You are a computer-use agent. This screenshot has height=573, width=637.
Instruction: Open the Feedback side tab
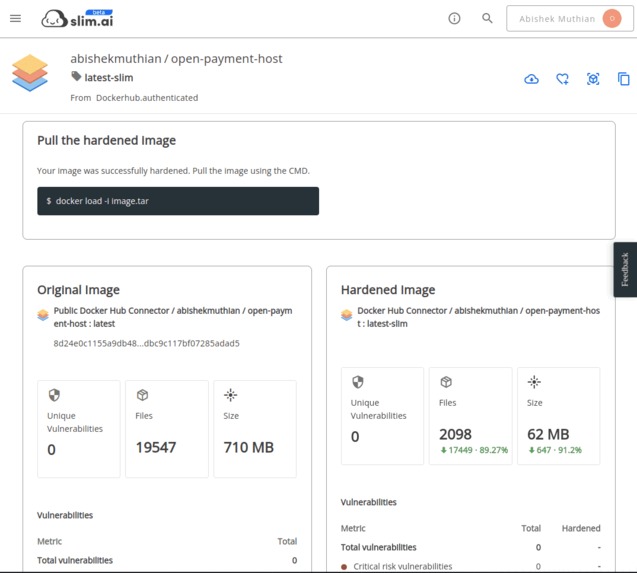[x=625, y=270]
